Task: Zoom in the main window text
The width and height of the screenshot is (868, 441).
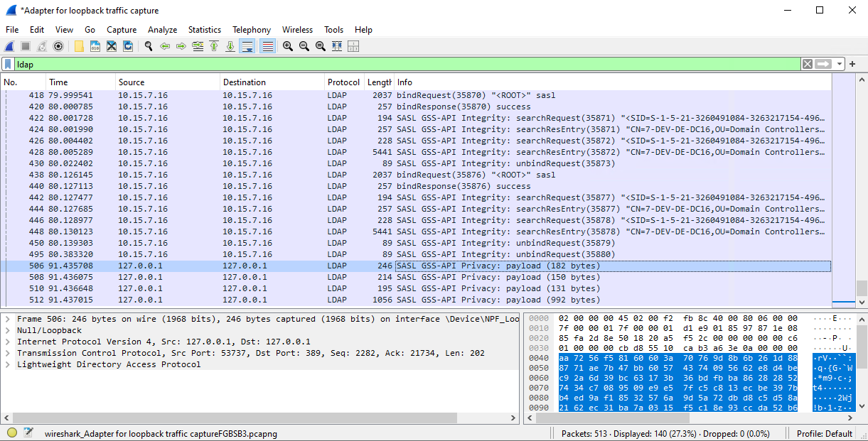Action: tap(288, 46)
